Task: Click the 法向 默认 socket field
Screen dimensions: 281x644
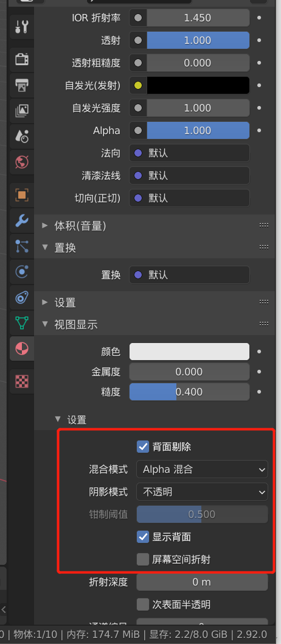Action: 190,153
